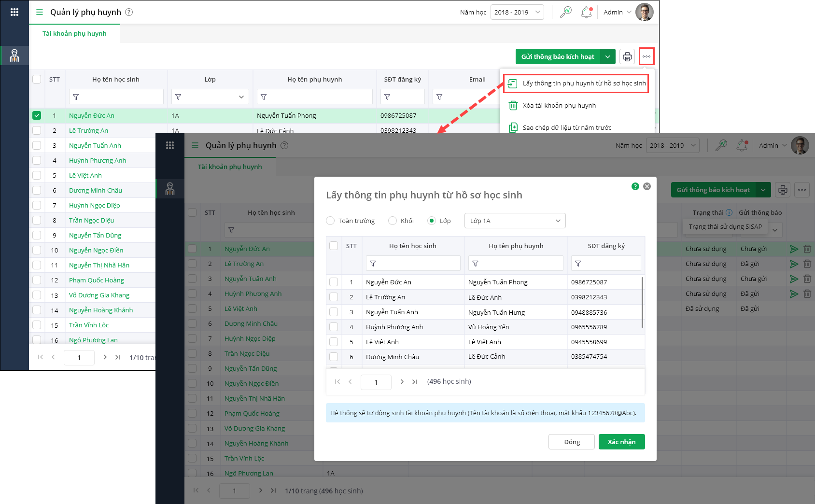
Task: Uncheck the Nguyễn Đức An row in the back window
Action: (37, 115)
